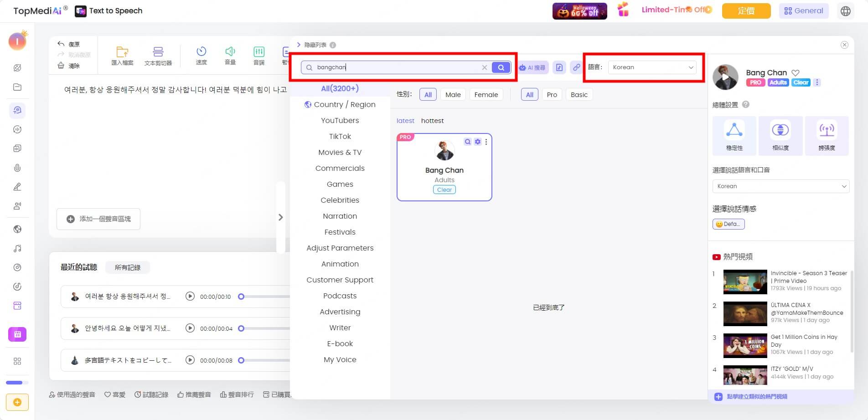
Task: Click the user avatar with crown
Action: click(17, 41)
